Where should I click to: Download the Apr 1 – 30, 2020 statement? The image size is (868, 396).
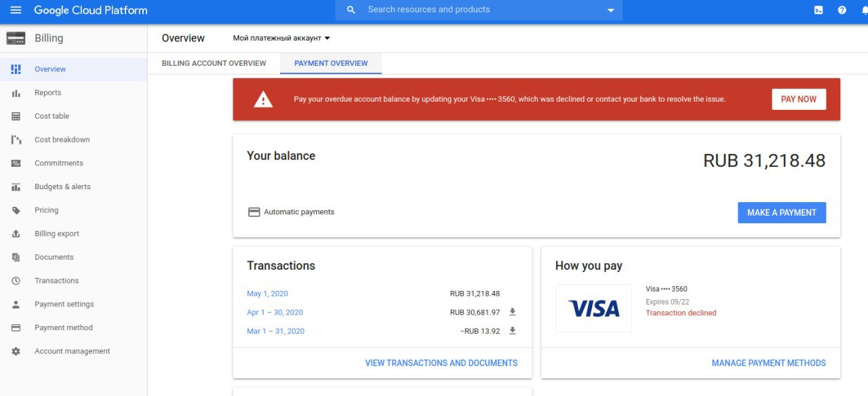[x=513, y=312]
